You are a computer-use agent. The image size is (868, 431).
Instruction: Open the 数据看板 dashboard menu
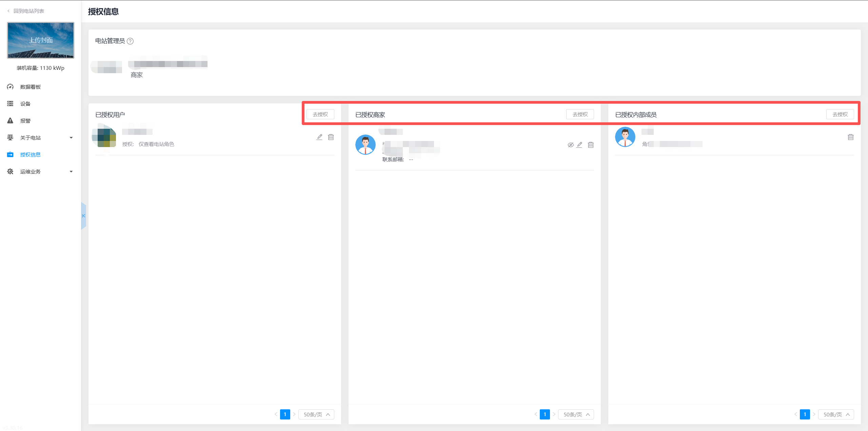30,87
